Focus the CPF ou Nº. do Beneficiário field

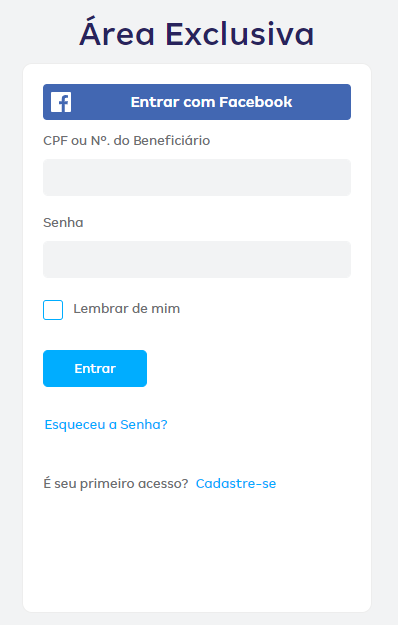coord(197,177)
